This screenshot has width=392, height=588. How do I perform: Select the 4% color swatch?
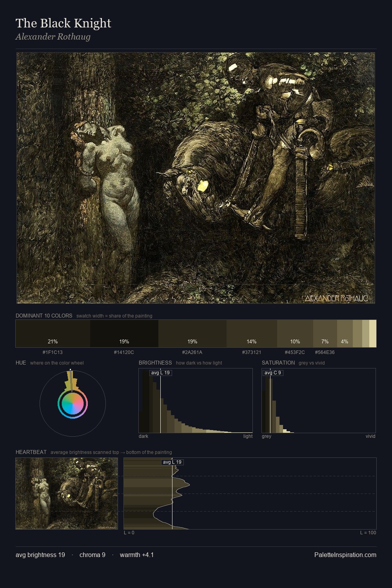coord(345,334)
